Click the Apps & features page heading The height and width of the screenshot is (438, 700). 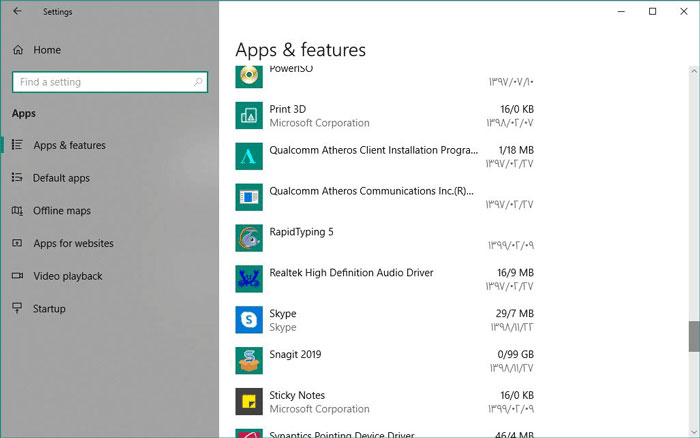click(x=300, y=50)
